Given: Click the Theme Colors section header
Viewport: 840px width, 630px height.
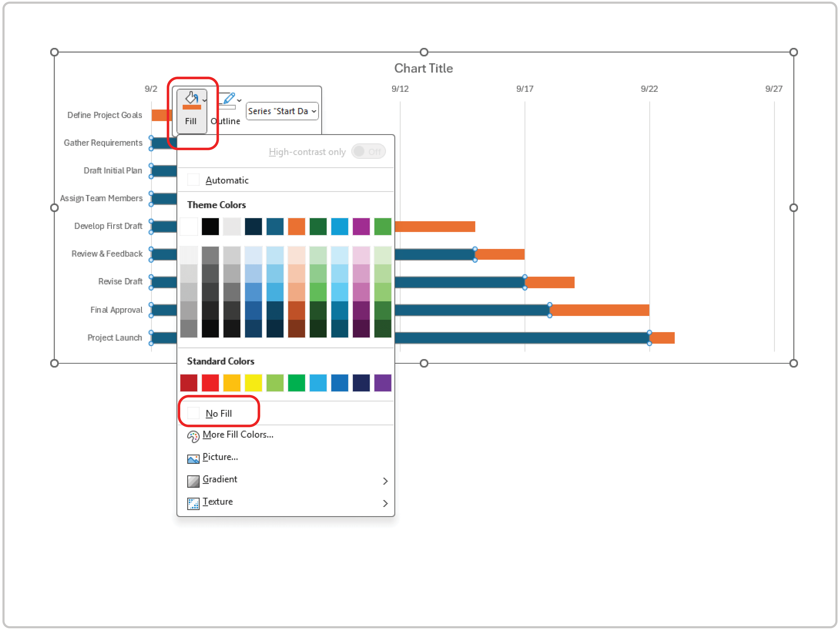Looking at the screenshot, I should pyautogui.click(x=216, y=204).
